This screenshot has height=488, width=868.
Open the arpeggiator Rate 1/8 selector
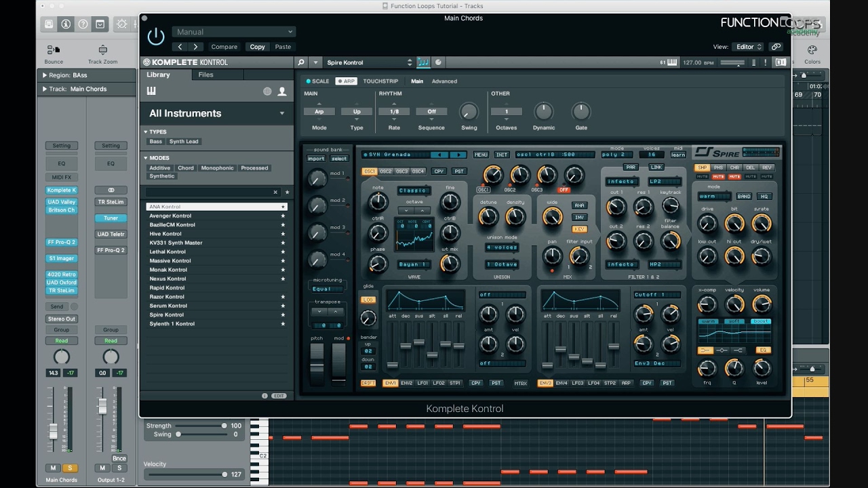click(394, 112)
